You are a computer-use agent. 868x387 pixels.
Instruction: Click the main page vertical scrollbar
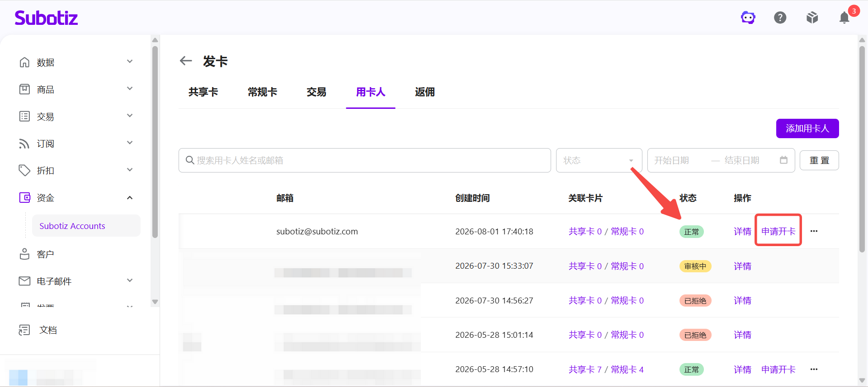pos(862,149)
